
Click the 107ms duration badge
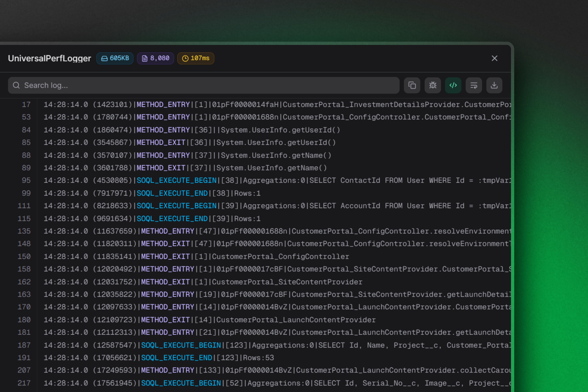[196, 58]
